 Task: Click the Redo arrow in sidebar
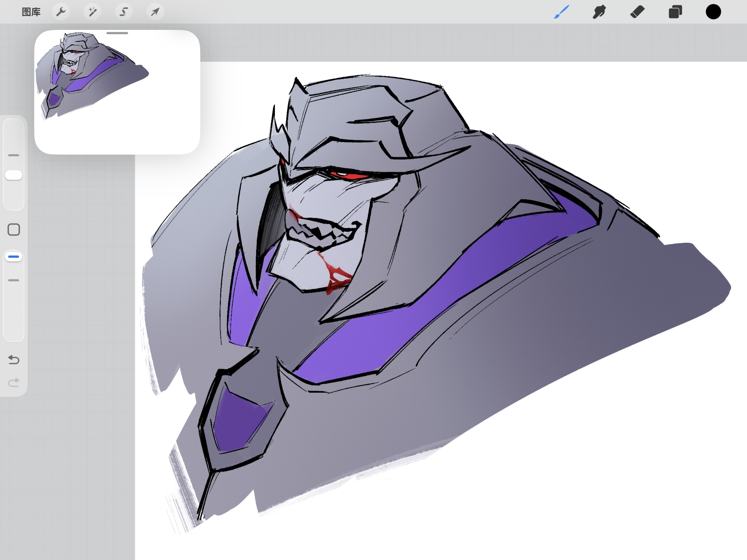(x=14, y=383)
